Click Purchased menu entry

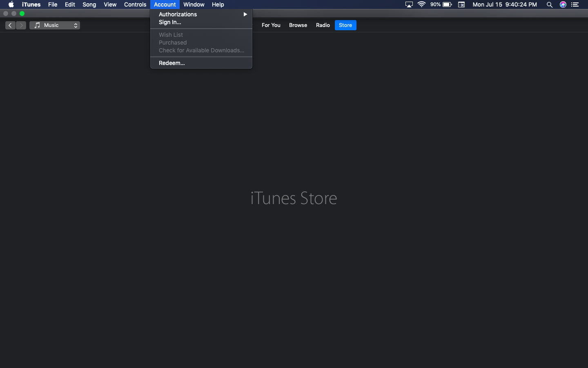pyautogui.click(x=201, y=43)
